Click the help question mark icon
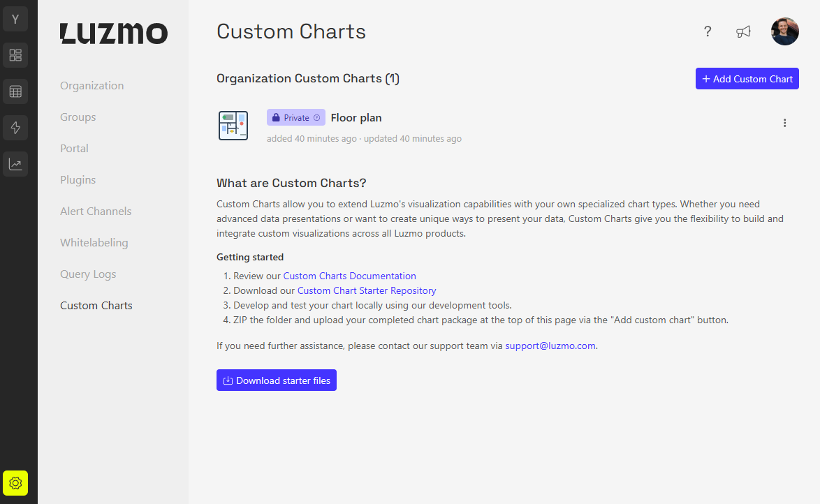 coord(708,31)
